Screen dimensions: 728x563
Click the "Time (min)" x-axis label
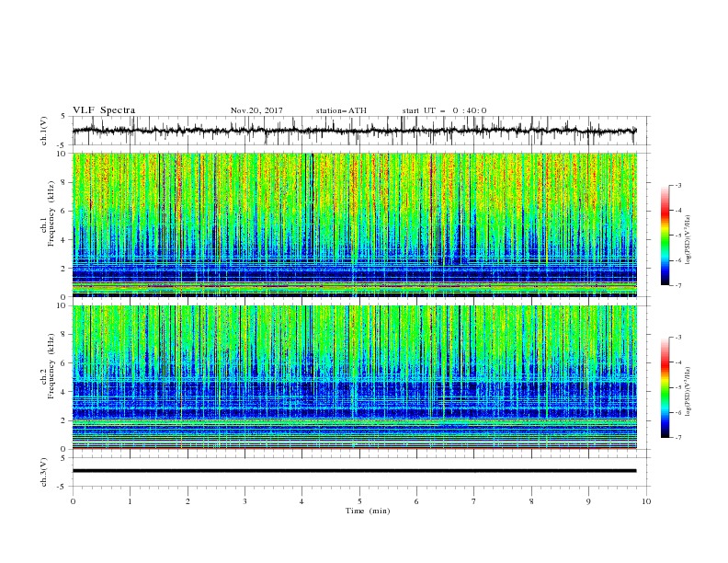click(x=368, y=511)
